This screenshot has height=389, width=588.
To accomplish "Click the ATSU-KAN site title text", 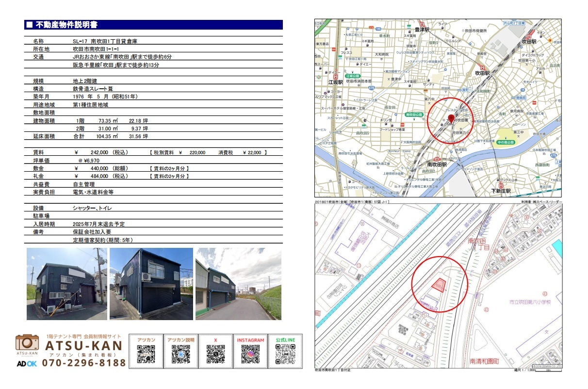I will pyautogui.click(x=83, y=346).
